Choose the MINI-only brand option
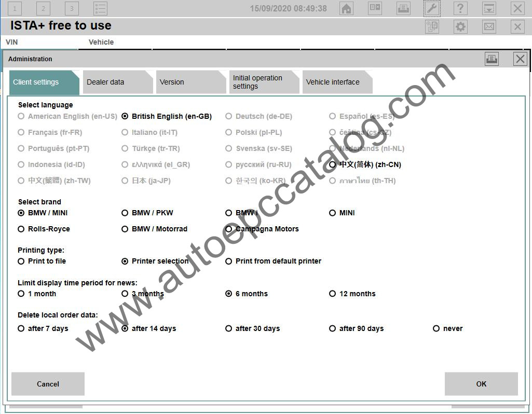Screen dimensions: 532x414 coord(342,213)
